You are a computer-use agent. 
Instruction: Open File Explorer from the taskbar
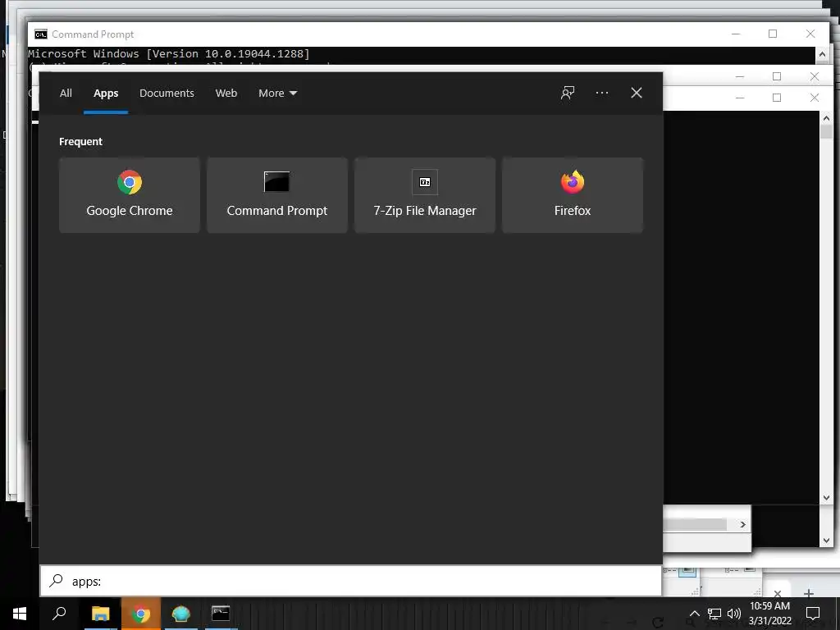coord(100,614)
